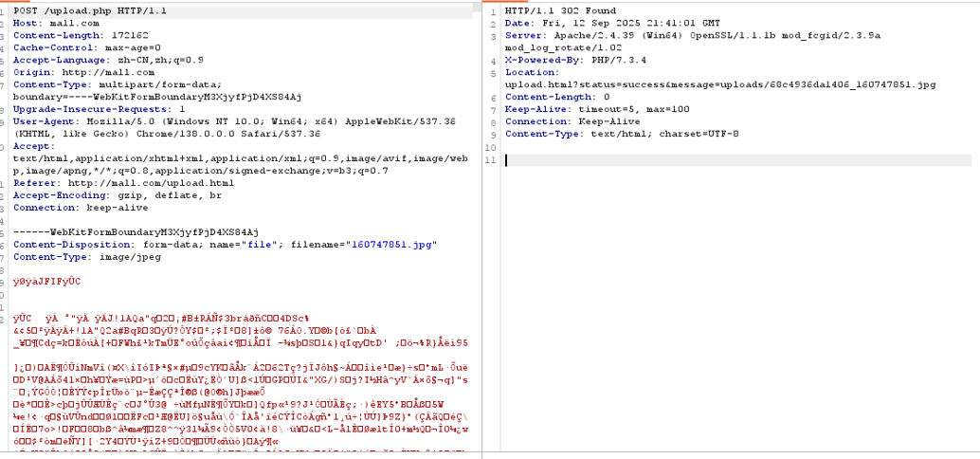
Task: Select the Connection: Keep-Alive response header
Action: pyautogui.click(x=572, y=121)
